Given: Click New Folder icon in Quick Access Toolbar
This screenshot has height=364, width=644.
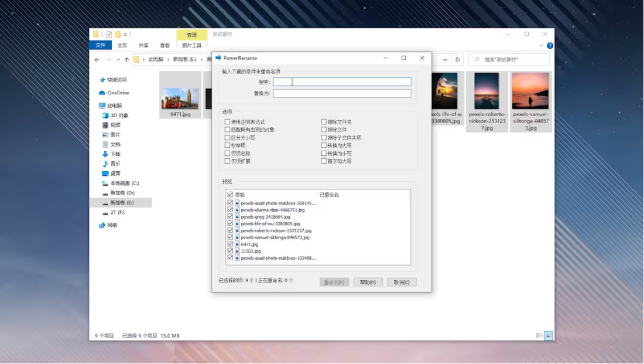Looking at the screenshot, I should [118, 34].
